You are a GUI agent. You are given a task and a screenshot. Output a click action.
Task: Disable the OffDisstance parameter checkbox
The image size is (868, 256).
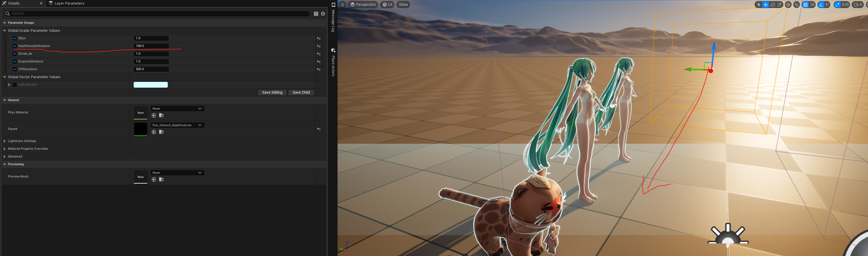(x=15, y=69)
